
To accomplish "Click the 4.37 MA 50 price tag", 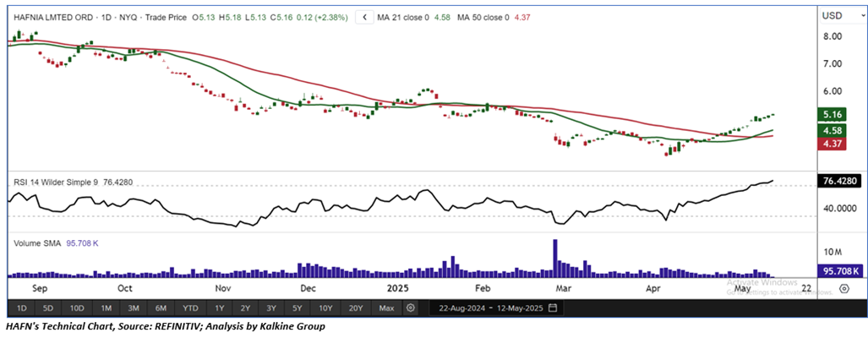I will (831, 144).
